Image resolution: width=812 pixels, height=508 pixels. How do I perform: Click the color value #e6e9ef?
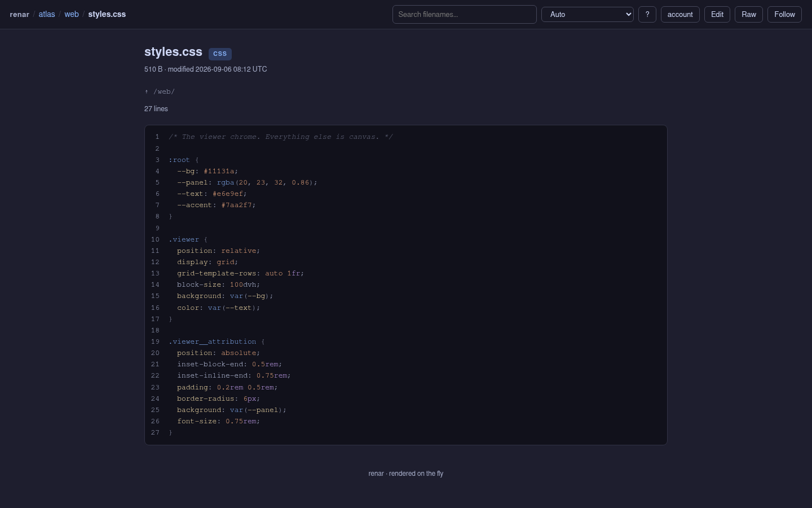pos(228,194)
